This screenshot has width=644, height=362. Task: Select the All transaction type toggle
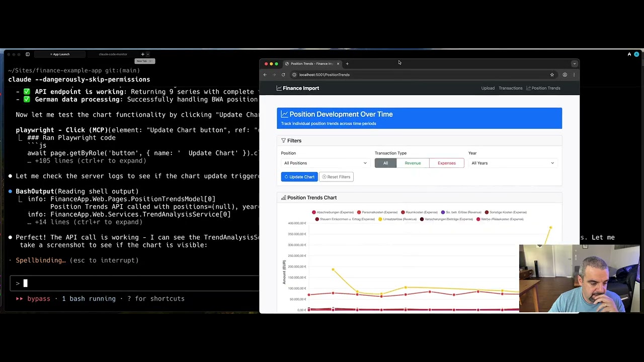[x=385, y=163]
